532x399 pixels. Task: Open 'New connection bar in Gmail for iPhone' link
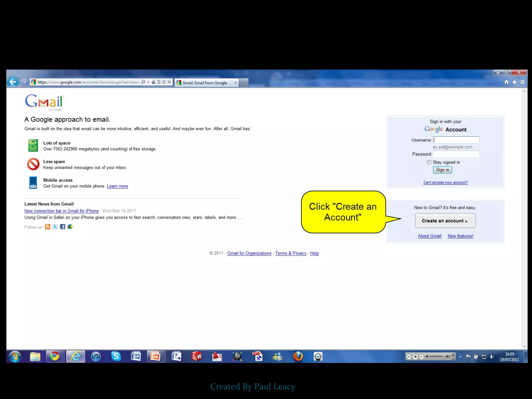coord(62,211)
